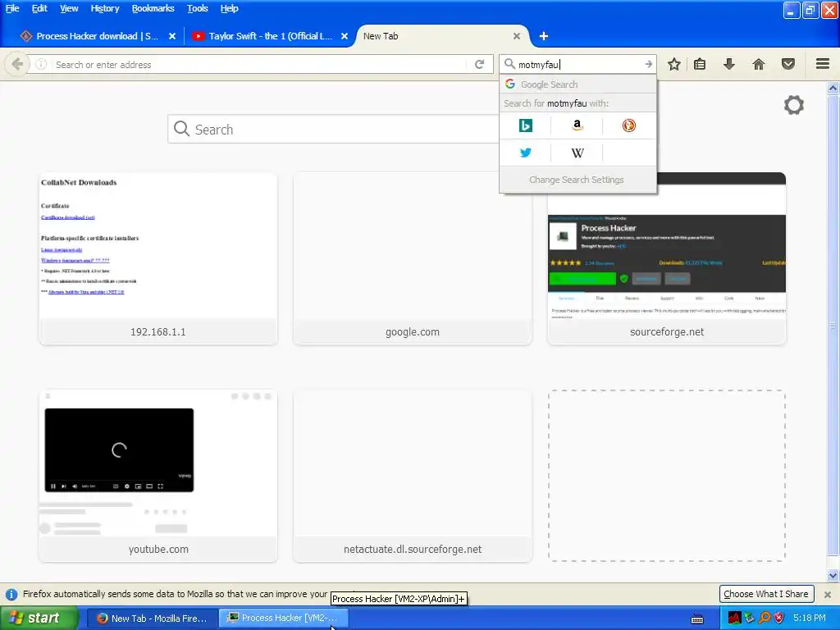This screenshot has height=630, width=840.
Task: Open the View menu
Action: coord(69,8)
